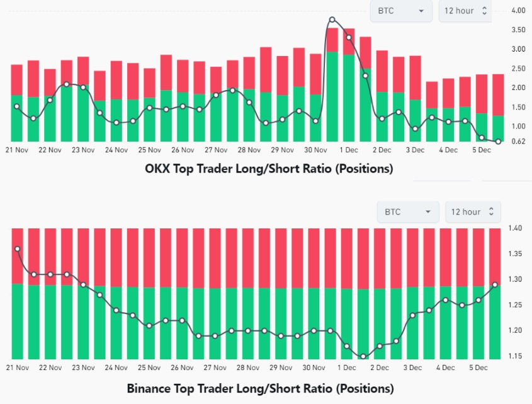This screenshot has width=532, height=404.
Task: Click the first Binance red bar segment
Action: tap(17, 256)
